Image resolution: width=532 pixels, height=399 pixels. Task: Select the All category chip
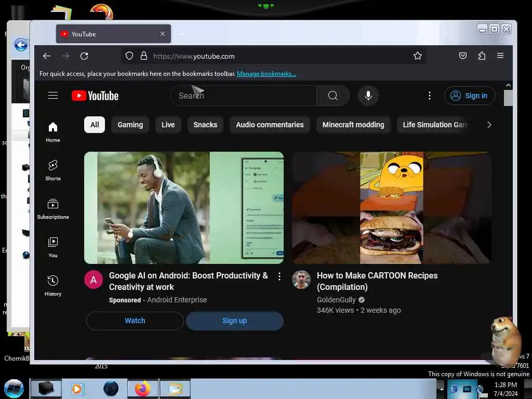(95, 125)
